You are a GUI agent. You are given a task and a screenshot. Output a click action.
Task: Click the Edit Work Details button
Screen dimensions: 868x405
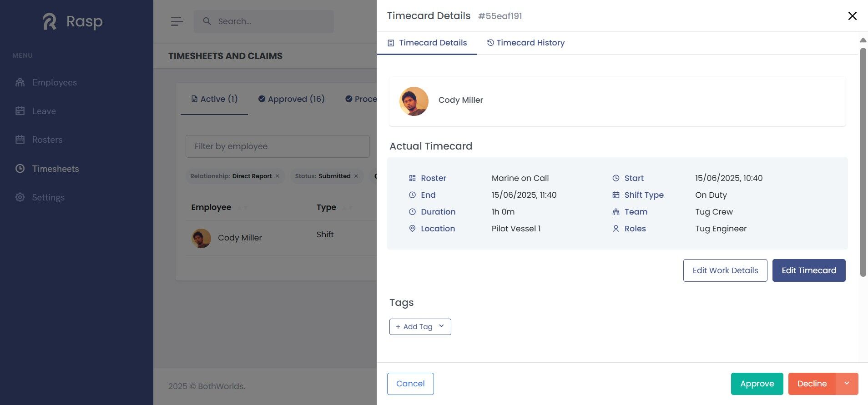(x=725, y=270)
